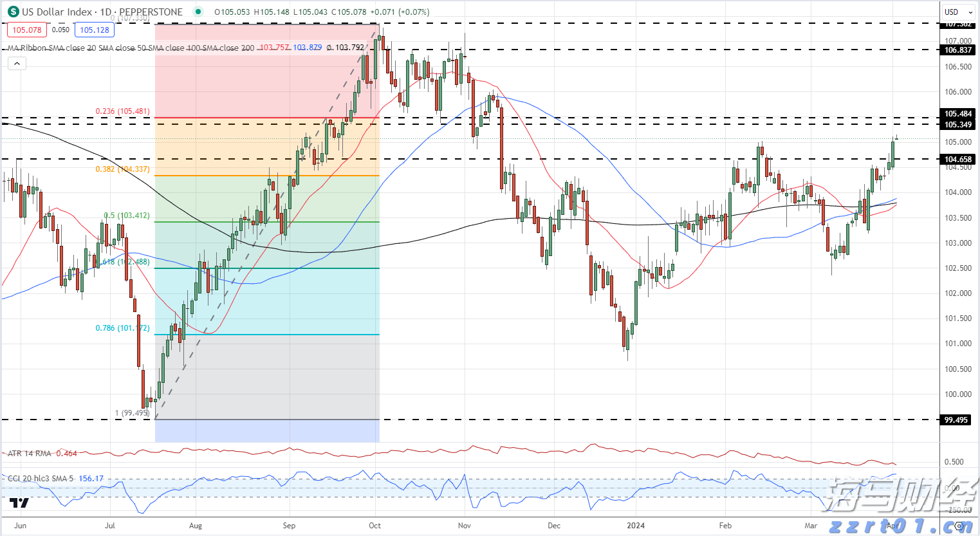Click the 2024 label on time axis
Screen dimensions: 980x536
pyautogui.click(x=636, y=526)
